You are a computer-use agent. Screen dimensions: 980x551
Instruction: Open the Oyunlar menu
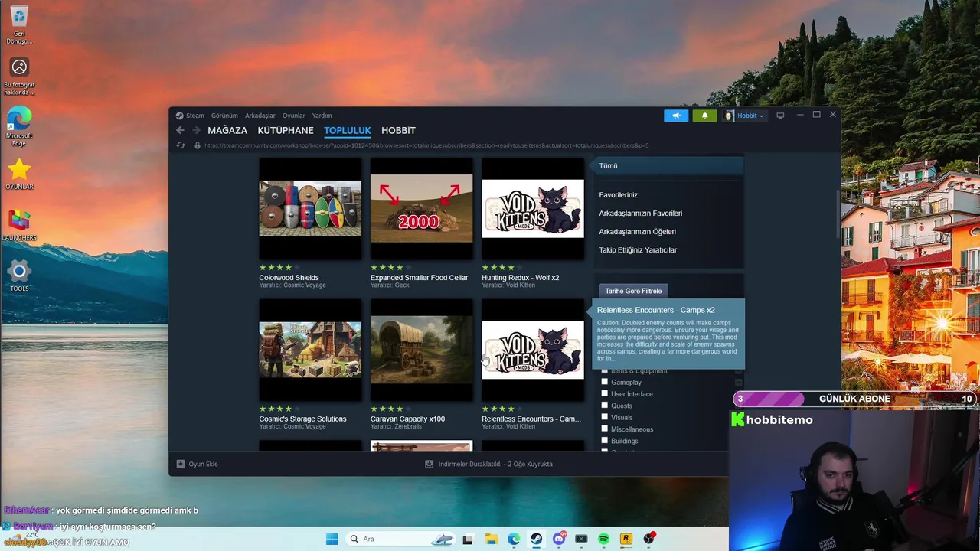pos(293,116)
